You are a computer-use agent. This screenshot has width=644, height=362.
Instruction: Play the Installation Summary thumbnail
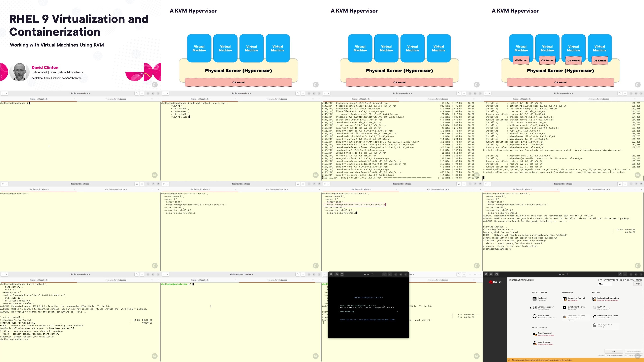(x=638, y=356)
